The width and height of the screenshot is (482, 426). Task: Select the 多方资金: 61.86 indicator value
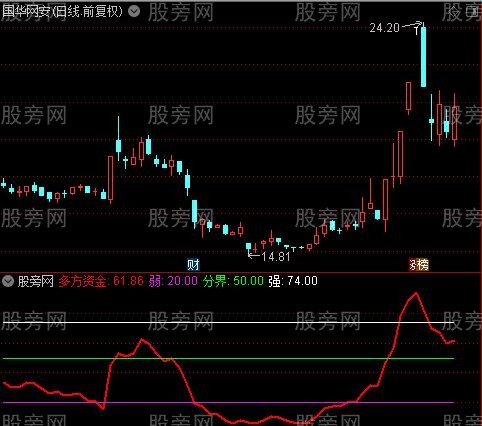(x=101, y=281)
